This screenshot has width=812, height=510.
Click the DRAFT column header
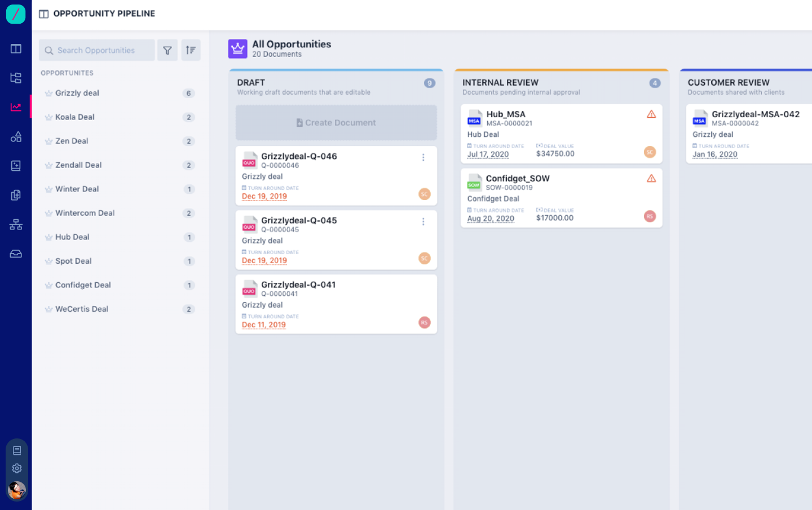pyautogui.click(x=251, y=82)
